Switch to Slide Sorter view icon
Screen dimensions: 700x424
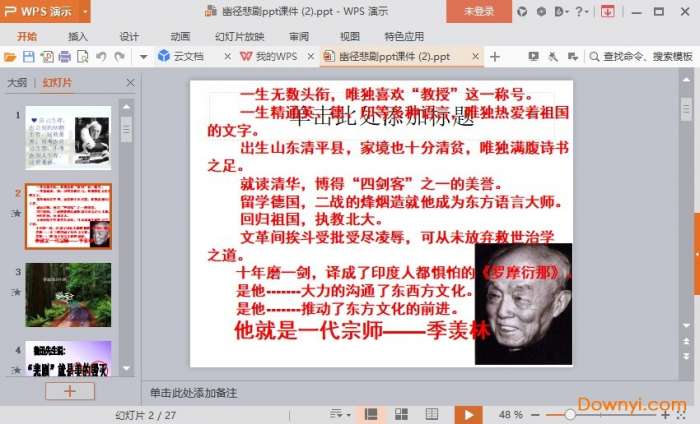click(x=401, y=415)
